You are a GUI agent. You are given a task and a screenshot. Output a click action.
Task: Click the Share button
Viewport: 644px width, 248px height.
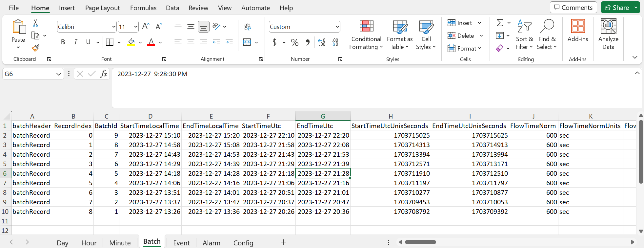[x=617, y=8]
